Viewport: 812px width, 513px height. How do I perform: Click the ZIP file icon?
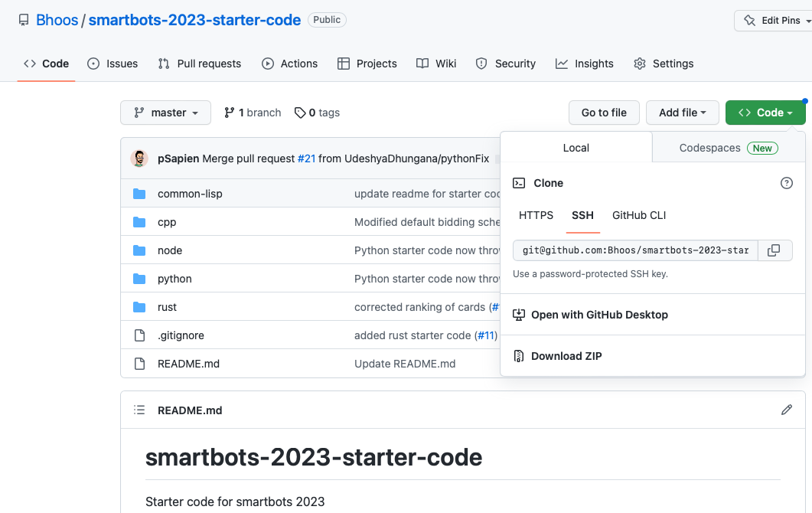pos(518,356)
